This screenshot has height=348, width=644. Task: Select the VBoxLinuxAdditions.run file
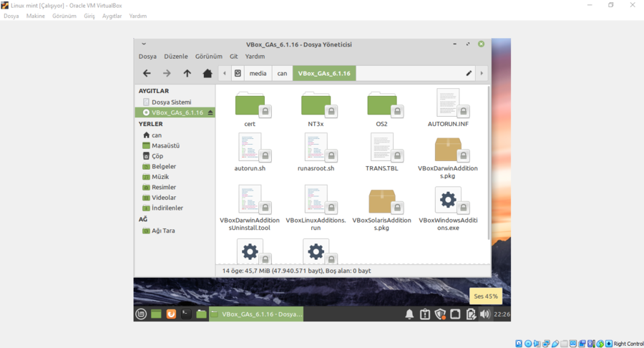[316, 208]
